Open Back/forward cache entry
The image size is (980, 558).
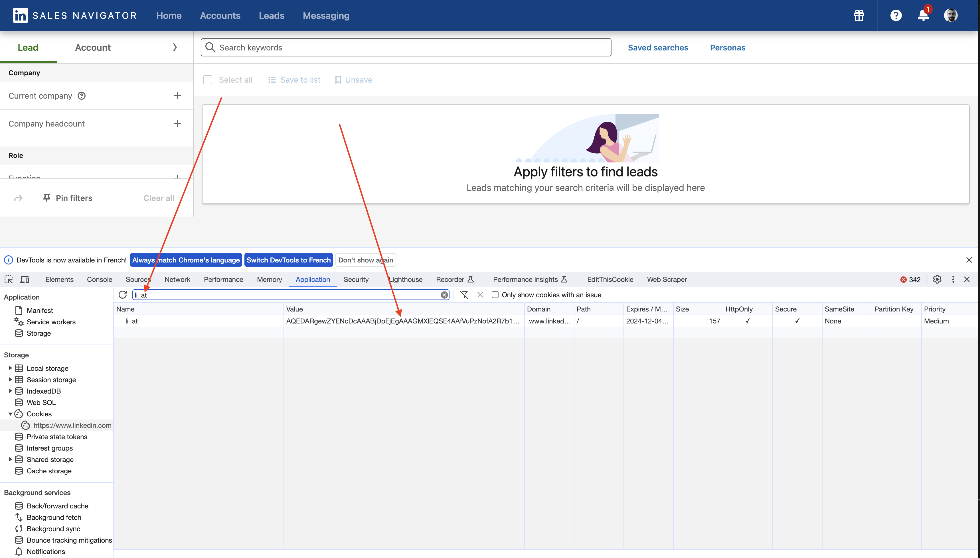(58, 506)
